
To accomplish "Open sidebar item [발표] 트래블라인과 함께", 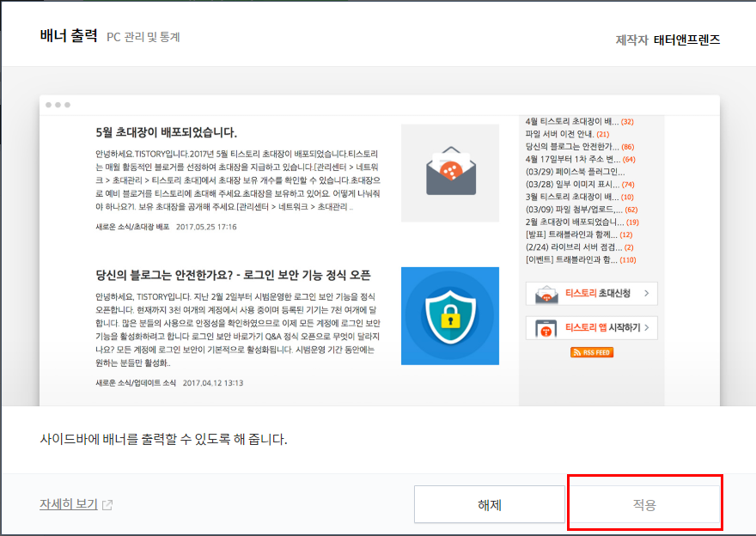I will pos(571,234).
